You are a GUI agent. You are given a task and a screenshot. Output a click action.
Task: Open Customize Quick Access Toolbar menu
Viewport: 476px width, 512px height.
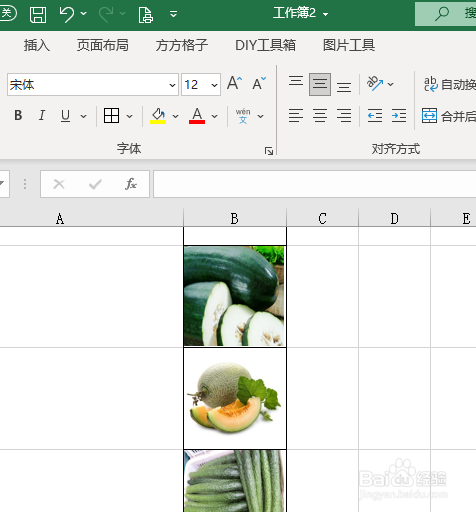[173, 14]
